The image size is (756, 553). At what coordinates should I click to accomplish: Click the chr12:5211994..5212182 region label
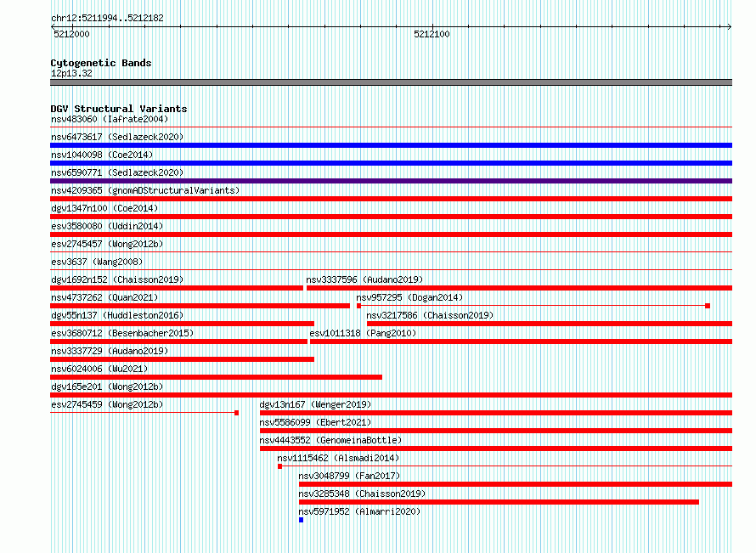107,18
